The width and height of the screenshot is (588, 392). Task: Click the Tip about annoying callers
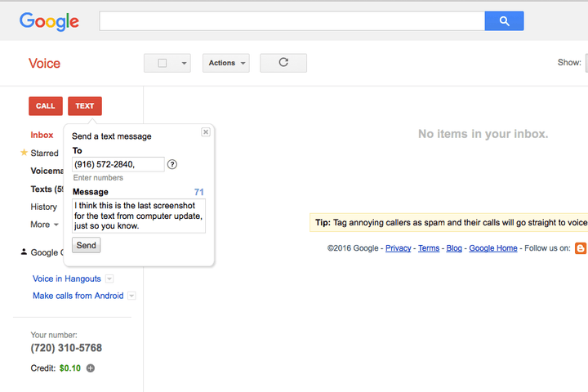coord(449,222)
